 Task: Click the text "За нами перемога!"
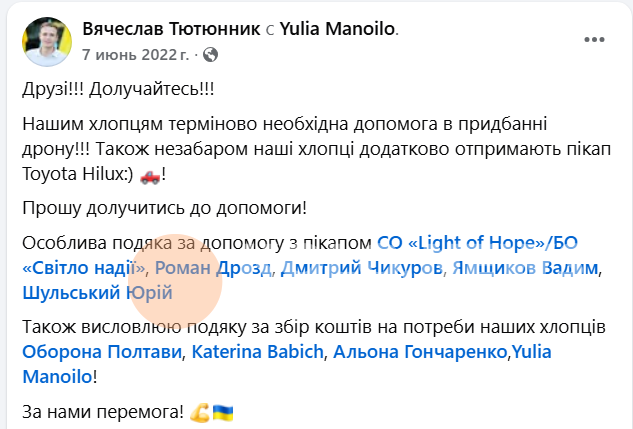(x=100, y=411)
